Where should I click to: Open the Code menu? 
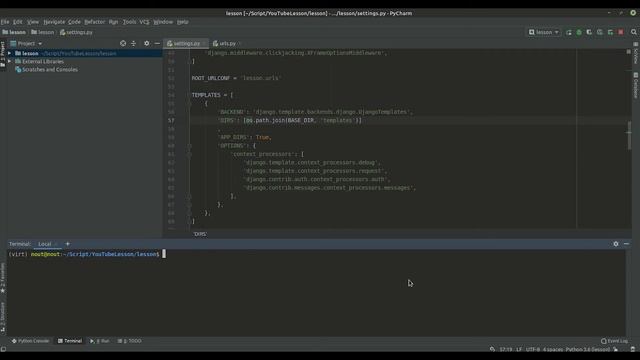(74, 22)
